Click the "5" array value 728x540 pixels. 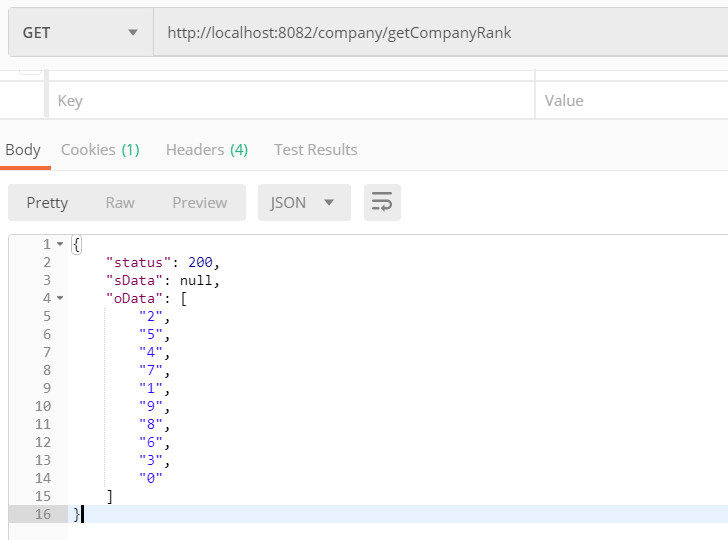point(151,334)
